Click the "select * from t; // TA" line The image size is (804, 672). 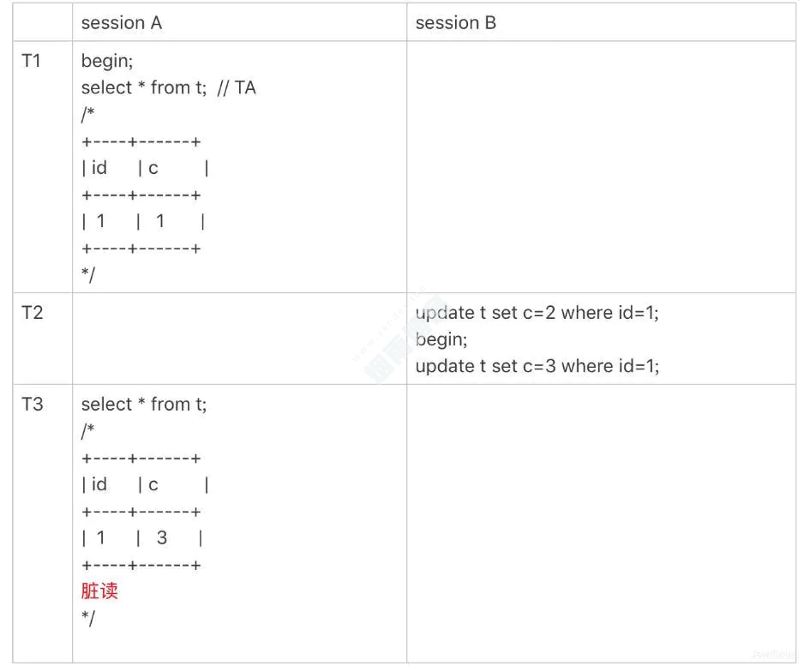pos(168,88)
